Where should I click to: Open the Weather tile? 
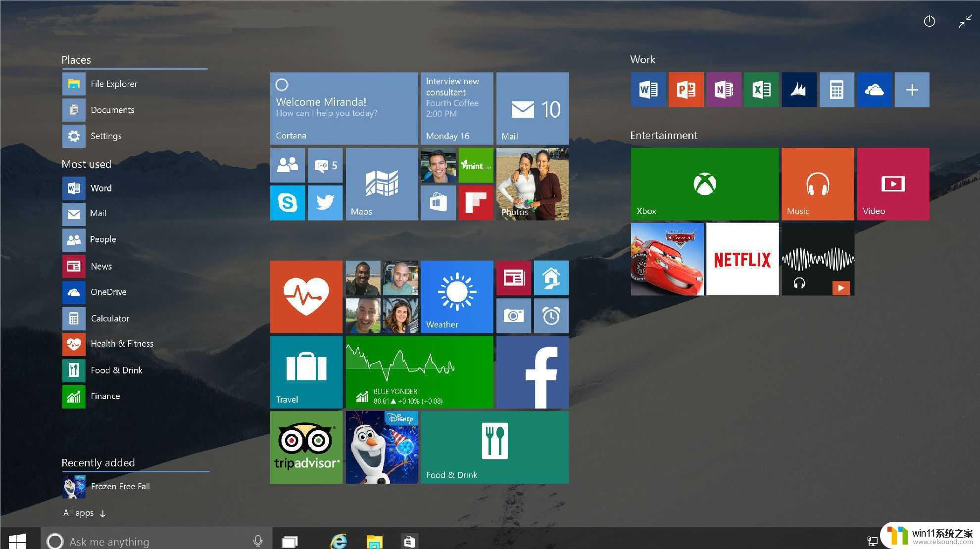[x=457, y=297]
